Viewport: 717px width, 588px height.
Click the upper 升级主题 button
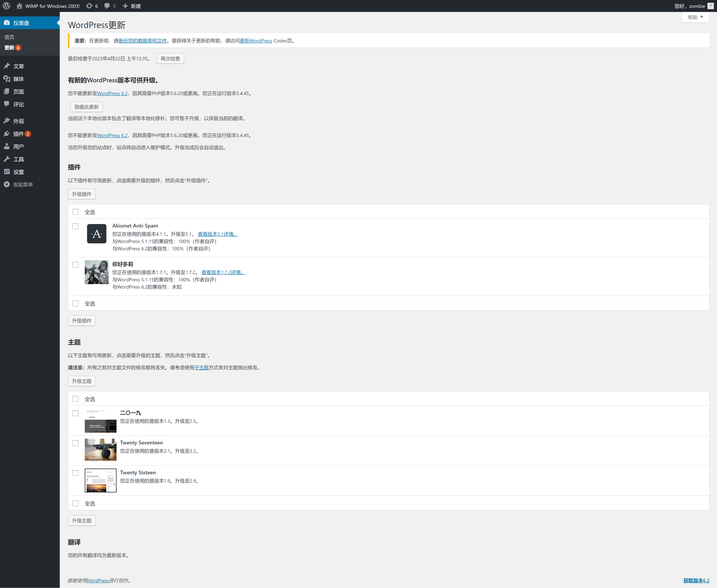coord(82,381)
